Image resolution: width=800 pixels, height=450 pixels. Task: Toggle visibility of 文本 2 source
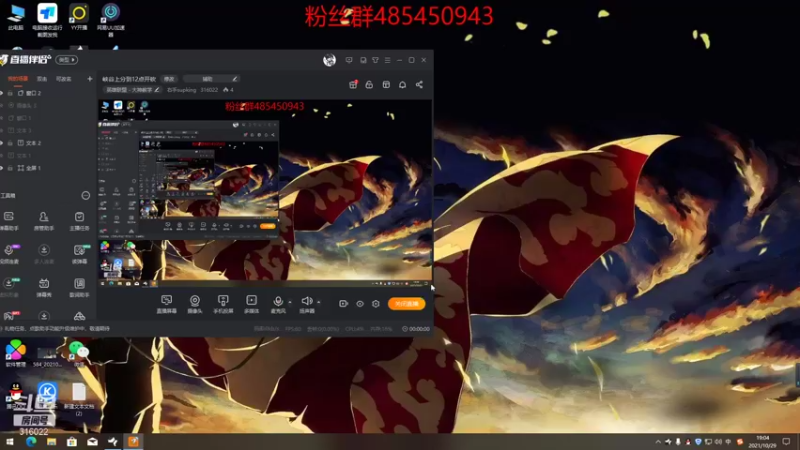[2, 143]
